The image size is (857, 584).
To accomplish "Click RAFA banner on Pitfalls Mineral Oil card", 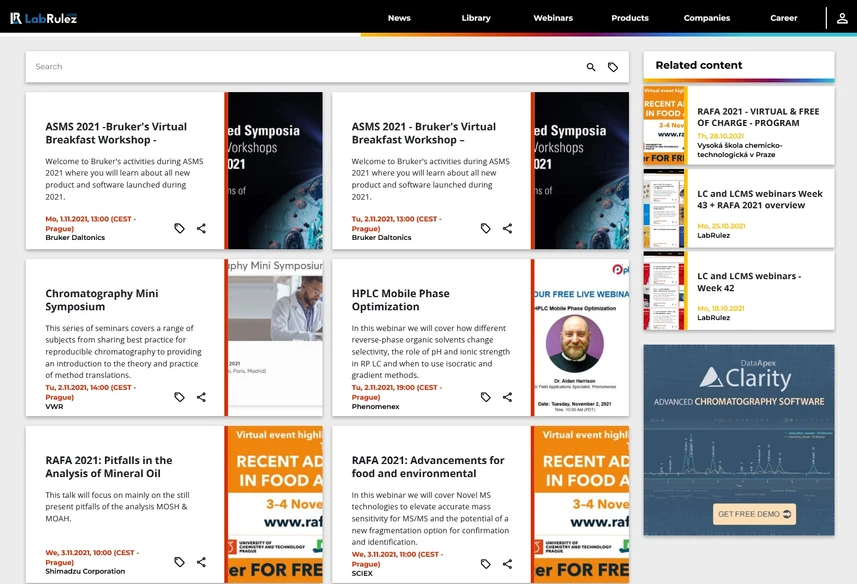I will 275,504.
